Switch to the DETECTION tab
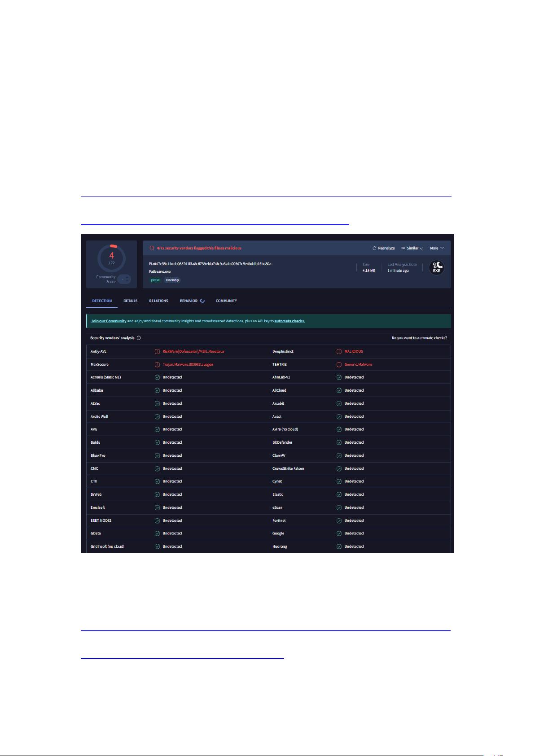 pyautogui.click(x=102, y=301)
